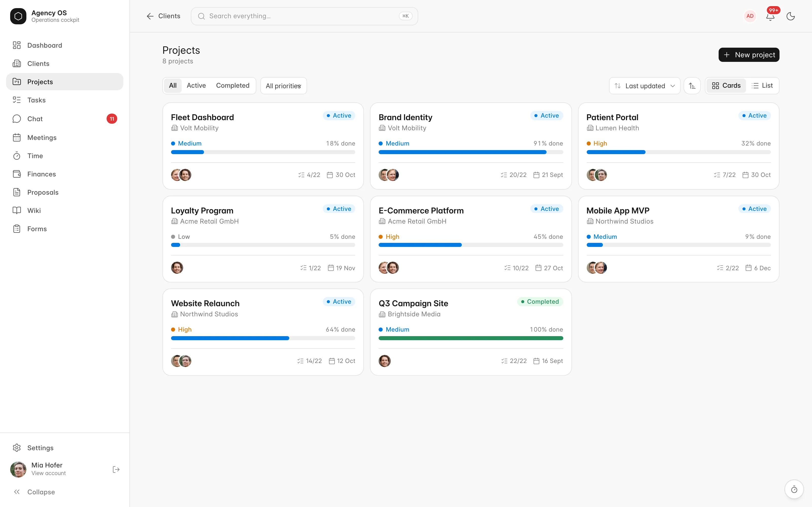
Task: Select the Cards view toggle
Action: (x=726, y=85)
